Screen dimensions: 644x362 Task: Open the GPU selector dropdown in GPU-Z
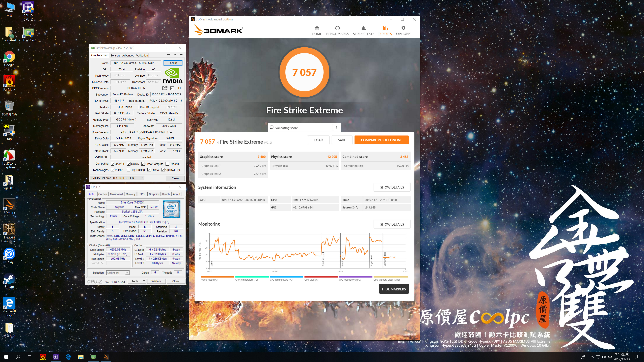[117, 178]
